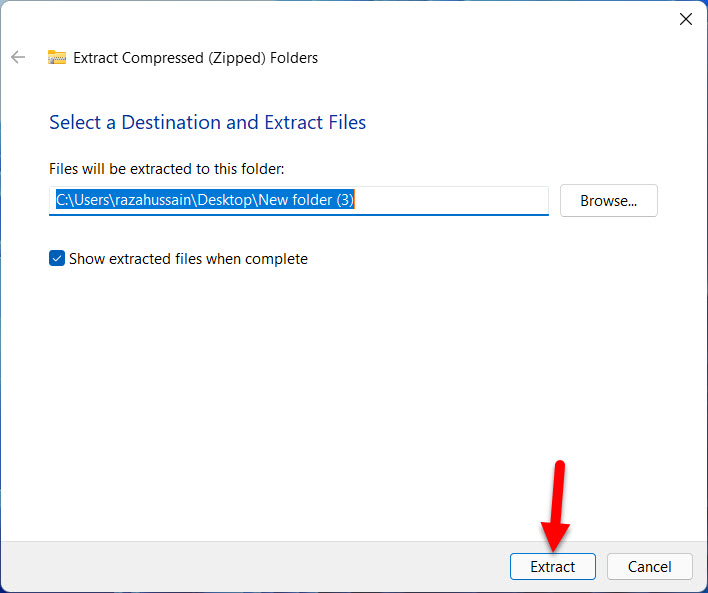
Task: Click inside the destination folder path field
Action: [298, 200]
